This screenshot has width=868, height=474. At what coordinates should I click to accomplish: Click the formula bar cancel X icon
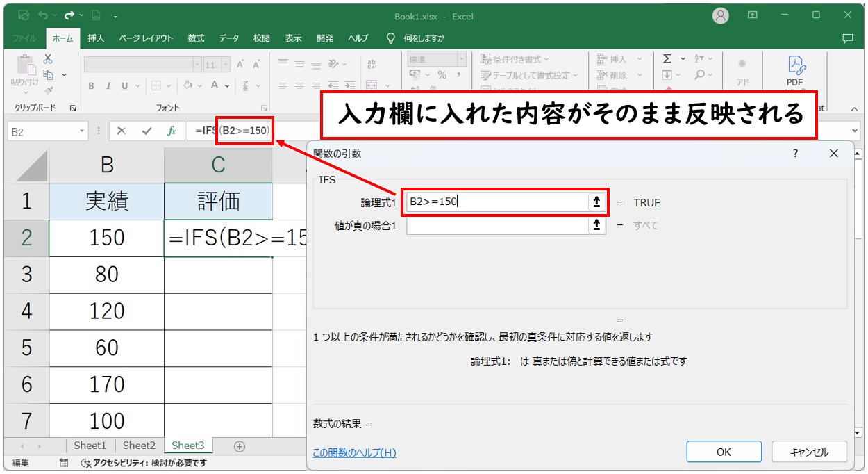[122, 131]
